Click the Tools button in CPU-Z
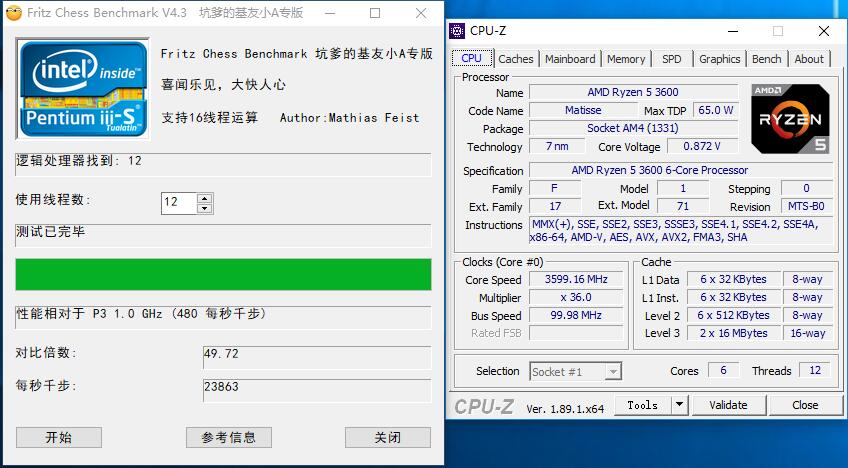The image size is (848, 468). coord(642,405)
